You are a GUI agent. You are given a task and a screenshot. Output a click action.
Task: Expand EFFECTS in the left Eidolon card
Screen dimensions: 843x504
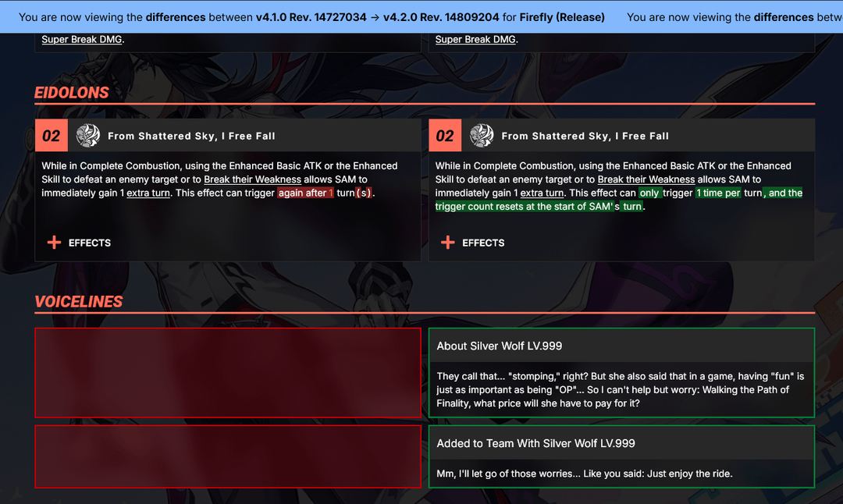(79, 243)
